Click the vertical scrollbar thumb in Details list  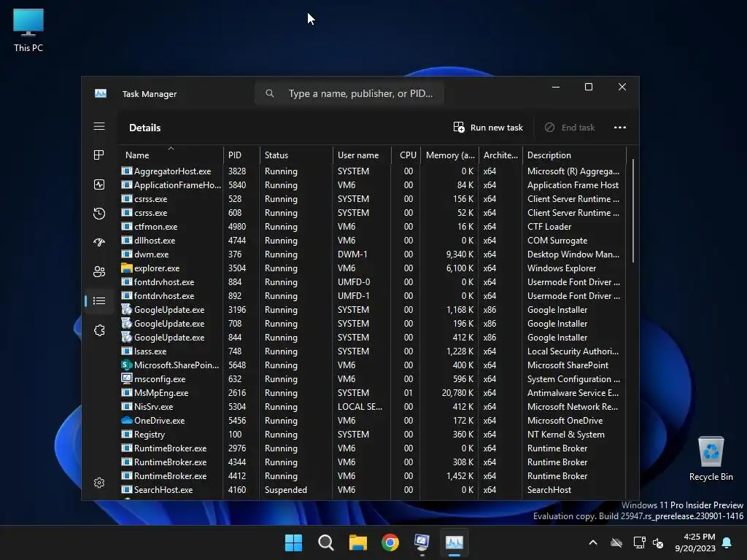632,210
